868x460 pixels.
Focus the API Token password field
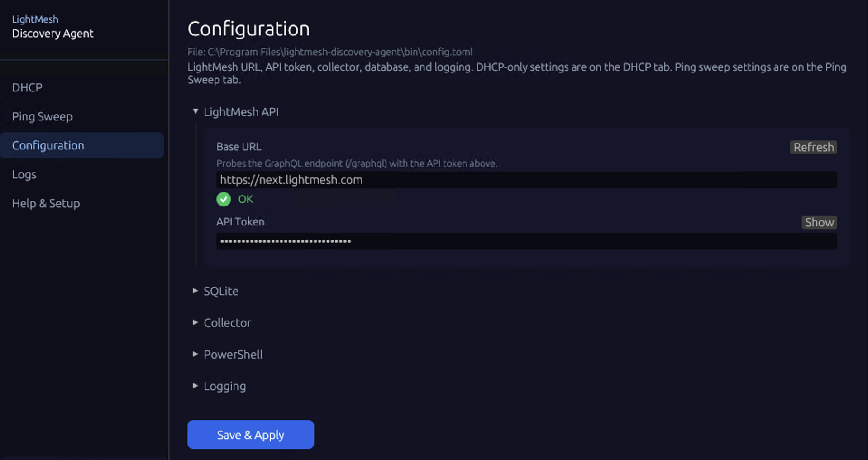(x=526, y=241)
